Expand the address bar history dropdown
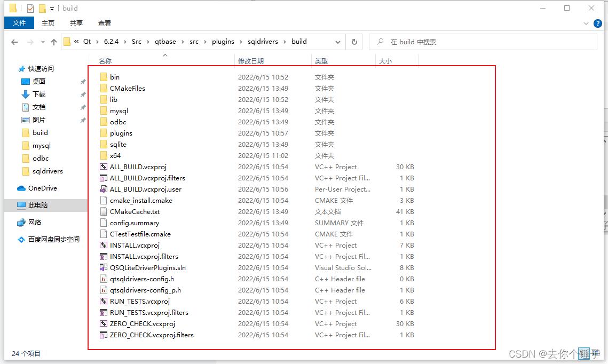Image resolution: width=608 pixels, height=364 pixels. pyautogui.click(x=338, y=42)
